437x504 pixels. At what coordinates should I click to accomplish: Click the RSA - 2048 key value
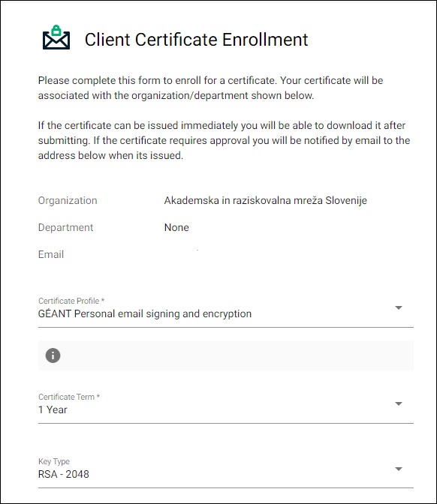[x=63, y=474]
